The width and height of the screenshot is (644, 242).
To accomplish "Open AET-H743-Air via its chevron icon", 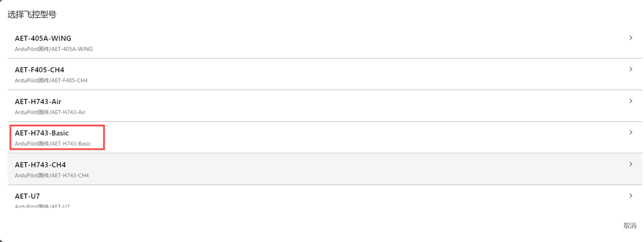I will pos(631,101).
